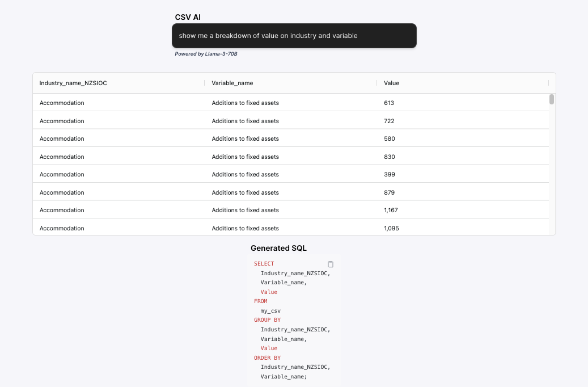Select the cell with value 399
The image size is (588, 387).
(389, 174)
